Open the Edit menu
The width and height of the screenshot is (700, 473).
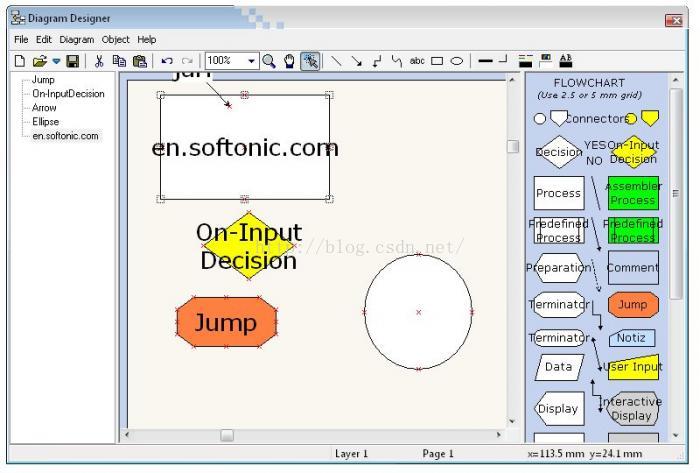pyautogui.click(x=44, y=40)
